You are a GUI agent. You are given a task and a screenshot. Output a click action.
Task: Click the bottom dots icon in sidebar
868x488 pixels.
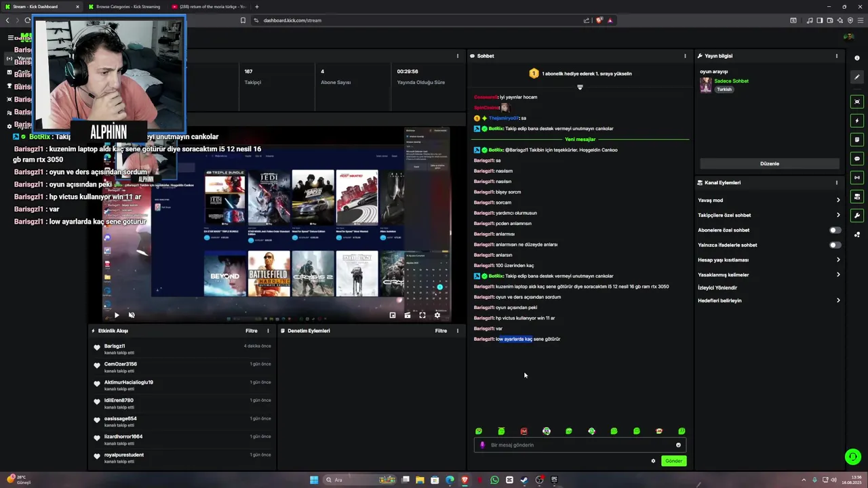pyautogui.click(x=857, y=235)
